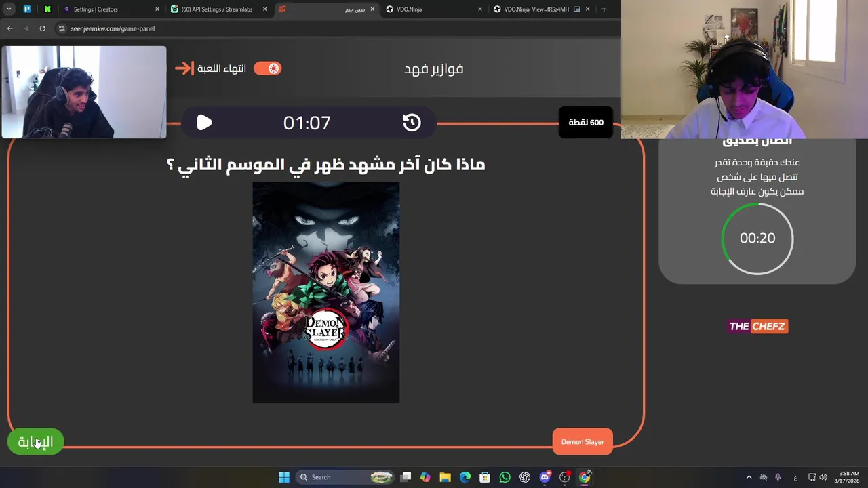
Task: Click the seenjeemkw.com/game-panel address bar
Action: (336, 28)
